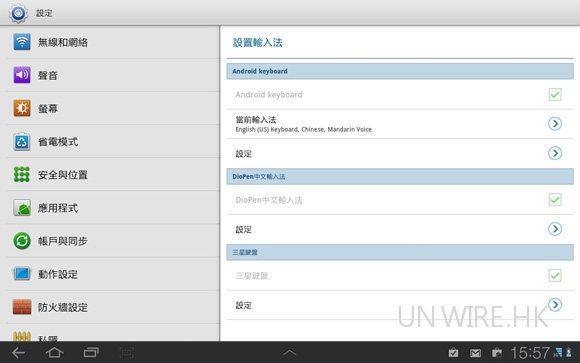Open DioPen 設定 arrow chevron
This screenshot has height=363, width=580.
pyautogui.click(x=555, y=229)
